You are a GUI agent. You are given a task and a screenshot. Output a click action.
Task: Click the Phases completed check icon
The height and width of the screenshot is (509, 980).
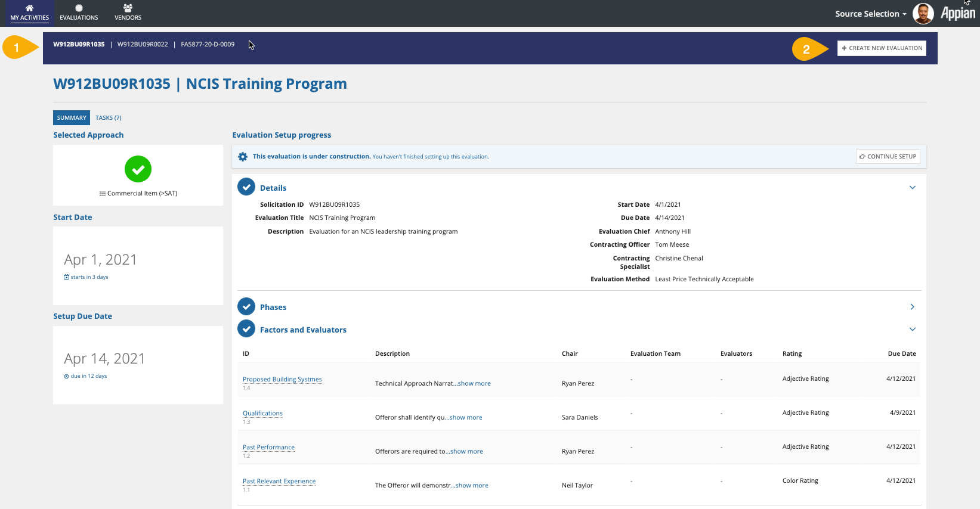pyautogui.click(x=246, y=306)
